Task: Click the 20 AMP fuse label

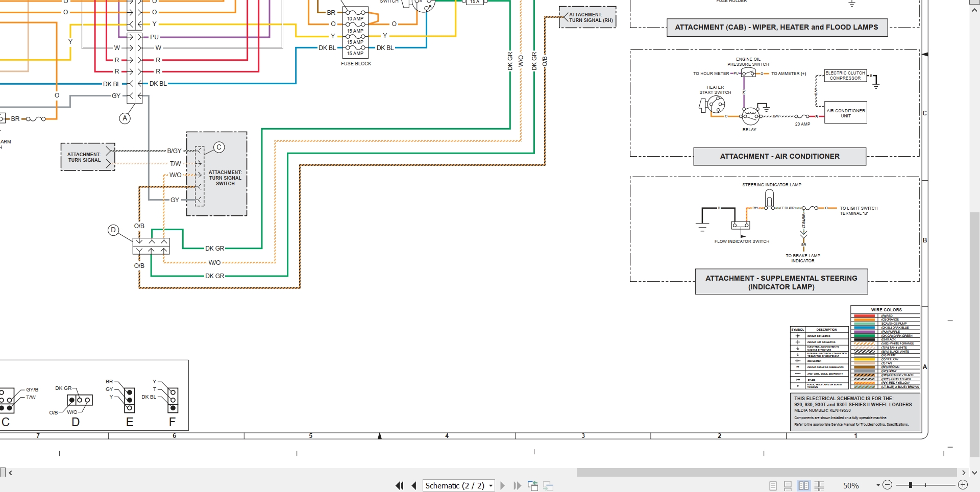Action: point(802,124)
